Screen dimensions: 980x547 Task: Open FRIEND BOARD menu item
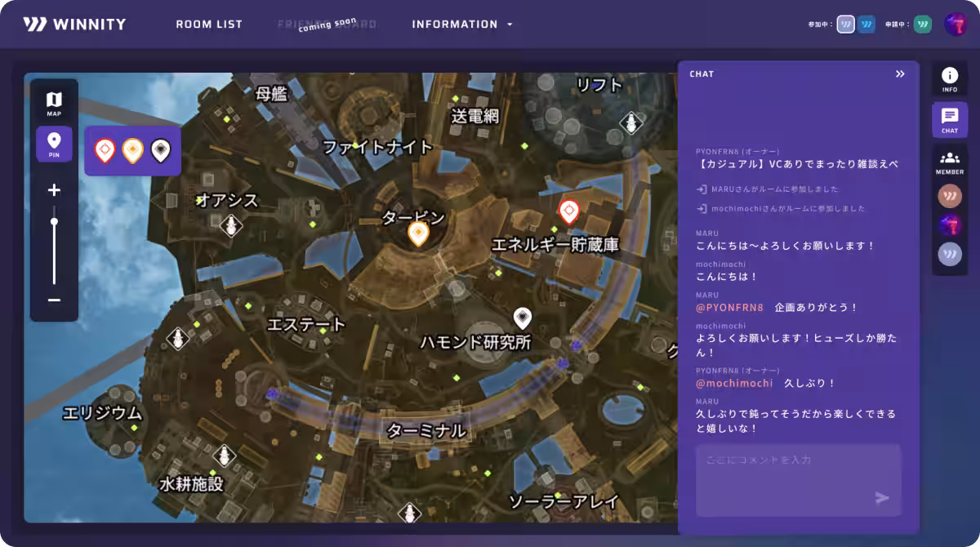click(327, 24)
